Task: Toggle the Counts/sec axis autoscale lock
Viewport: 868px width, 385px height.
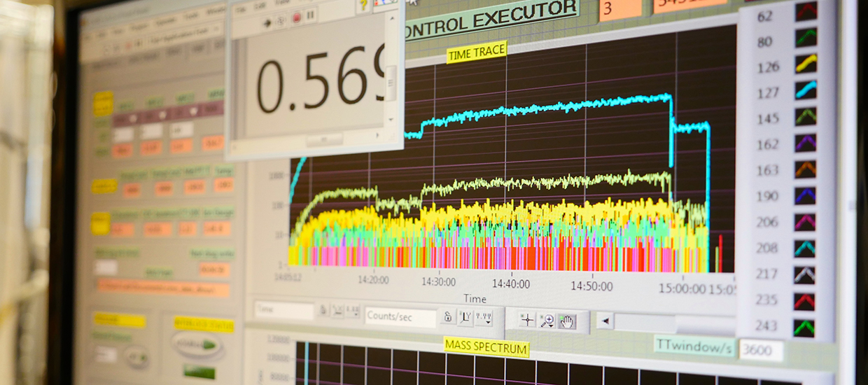Action: pos(447,316)
